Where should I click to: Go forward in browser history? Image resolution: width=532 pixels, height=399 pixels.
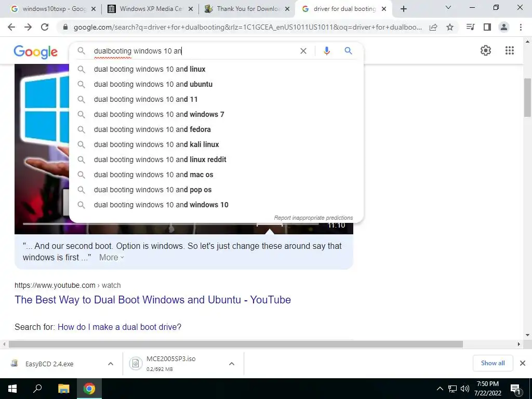tap(28, 27)
